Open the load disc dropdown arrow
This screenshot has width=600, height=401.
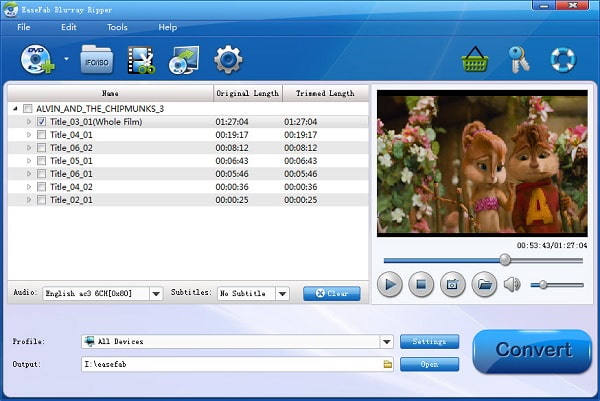click(x=66, y=59)
